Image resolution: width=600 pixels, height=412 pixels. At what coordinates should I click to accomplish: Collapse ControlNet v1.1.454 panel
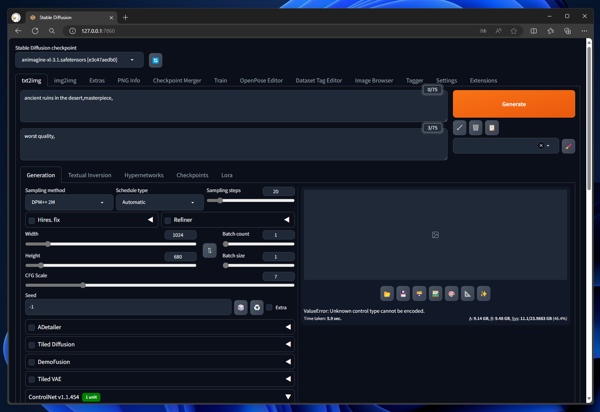pyautogui.click(x=288, y=397)
